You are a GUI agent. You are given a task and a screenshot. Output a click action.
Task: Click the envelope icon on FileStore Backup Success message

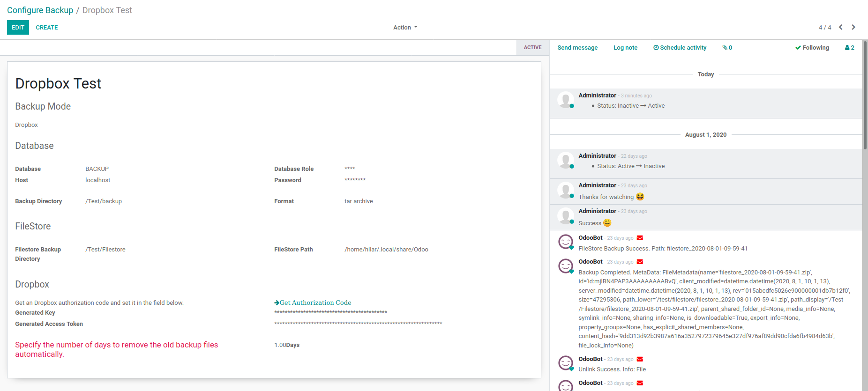[640, 238]
